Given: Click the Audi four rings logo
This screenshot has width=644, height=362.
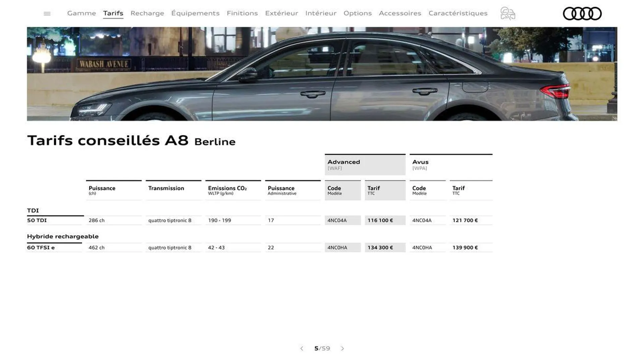Looking at the screenshot, I should click(582, 14).
